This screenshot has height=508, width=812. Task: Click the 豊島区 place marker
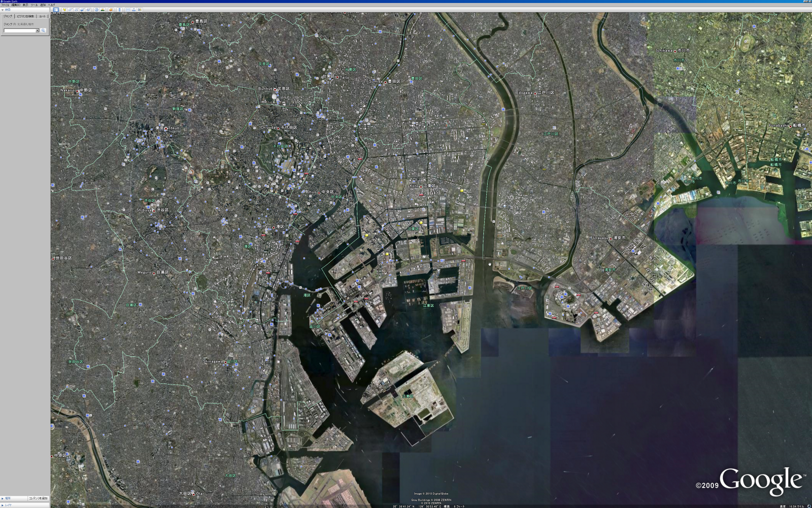193,22
